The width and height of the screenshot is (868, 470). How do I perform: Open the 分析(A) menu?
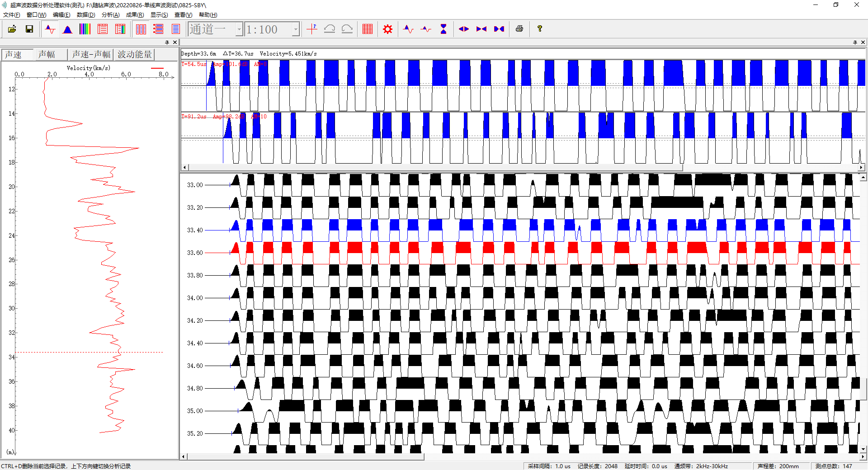pos(110,15)
